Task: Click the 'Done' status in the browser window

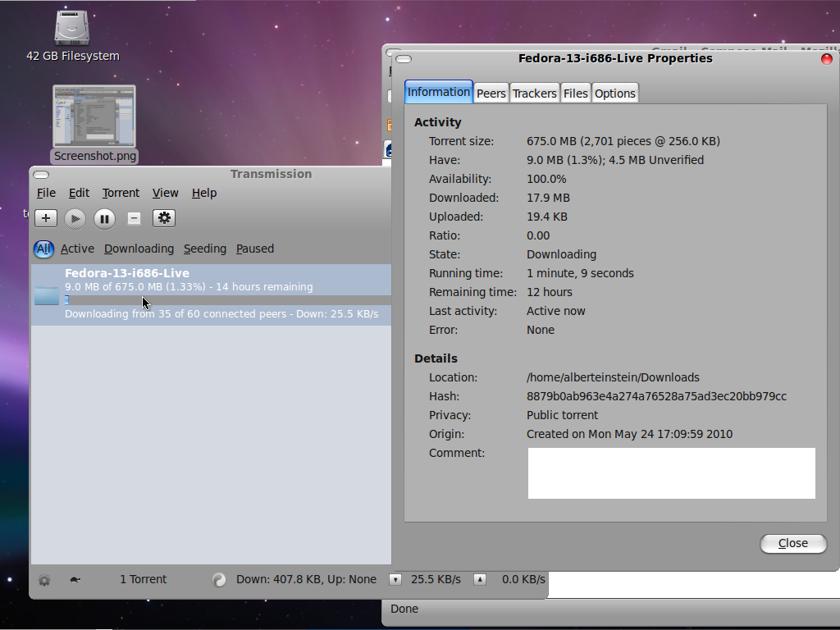Action: coord(404,609)
